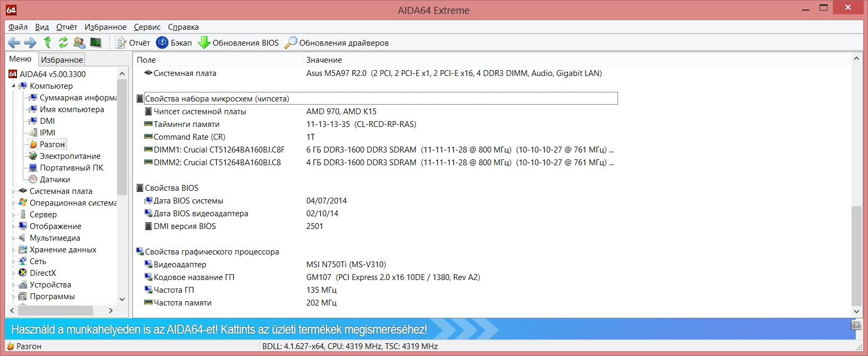Open the Справка menu
The width and height of the screenshot is (868, 356).
click(183, 27)
